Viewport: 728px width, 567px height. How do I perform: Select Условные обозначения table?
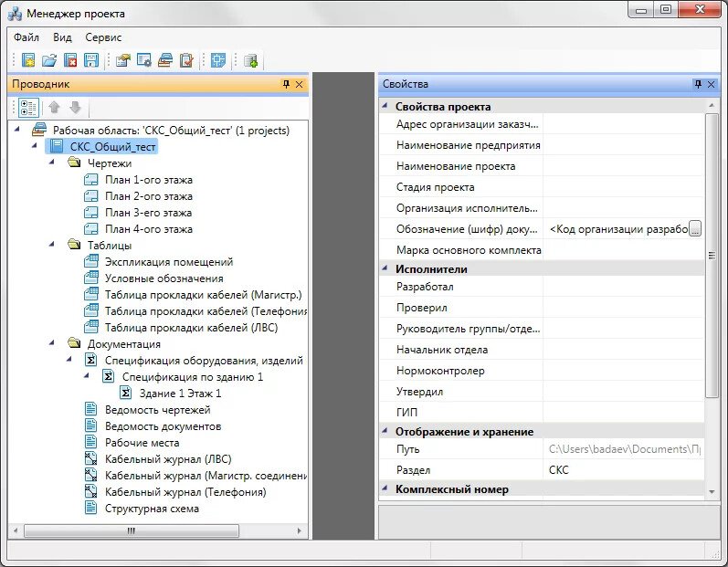[x=164, y=278]
